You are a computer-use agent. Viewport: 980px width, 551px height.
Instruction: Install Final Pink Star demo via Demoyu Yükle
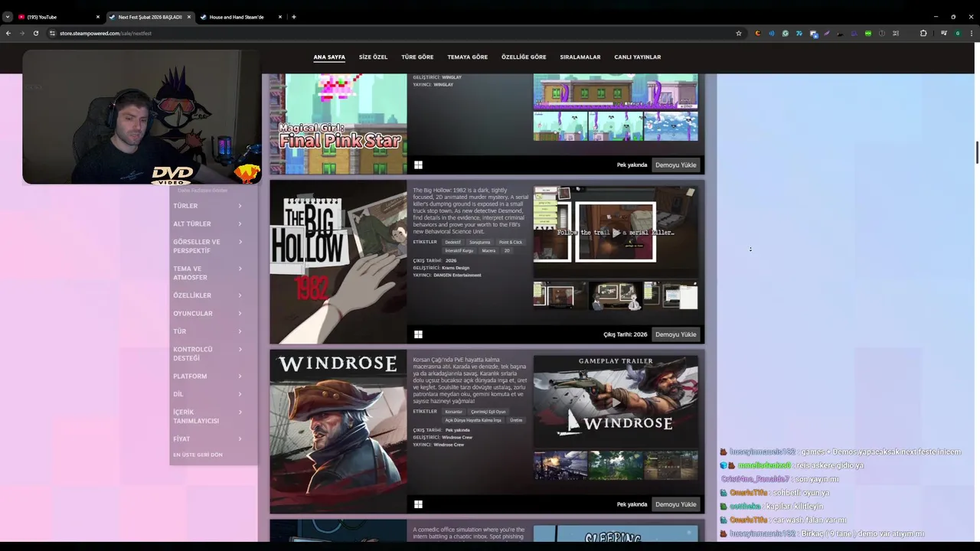pyautogui.click(x=676, y=165)
